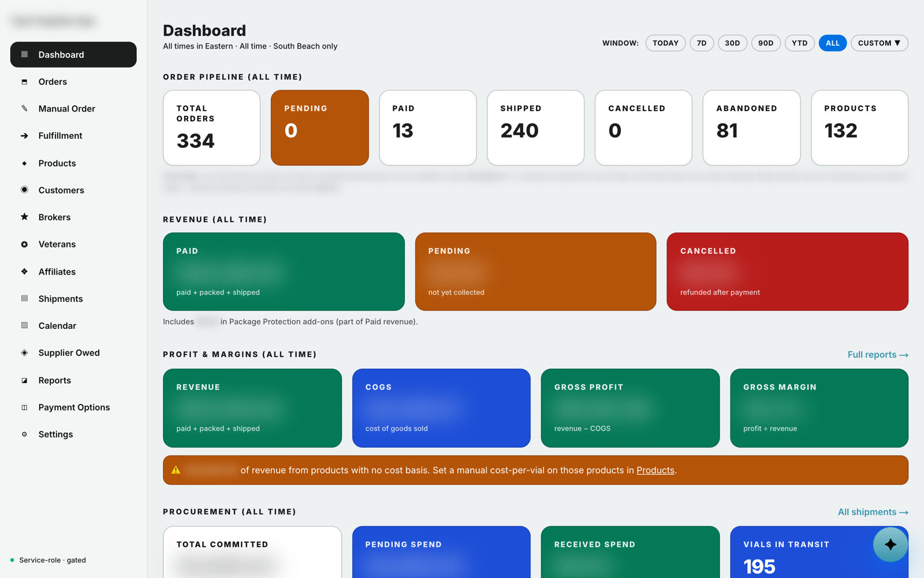The height and width of the screenshot is (578, 924).
Task: Select the YTD window filter
Action: click(x=800, y=43)
